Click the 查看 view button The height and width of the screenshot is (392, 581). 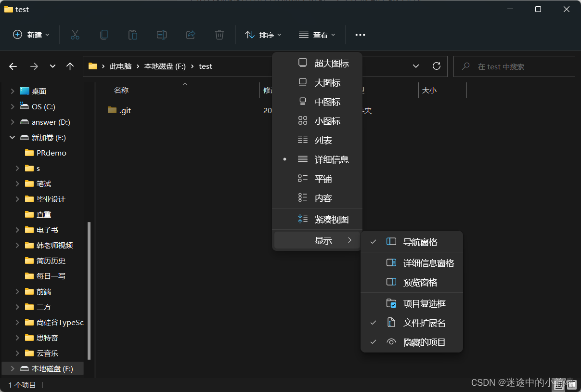(x=317, y=34)
